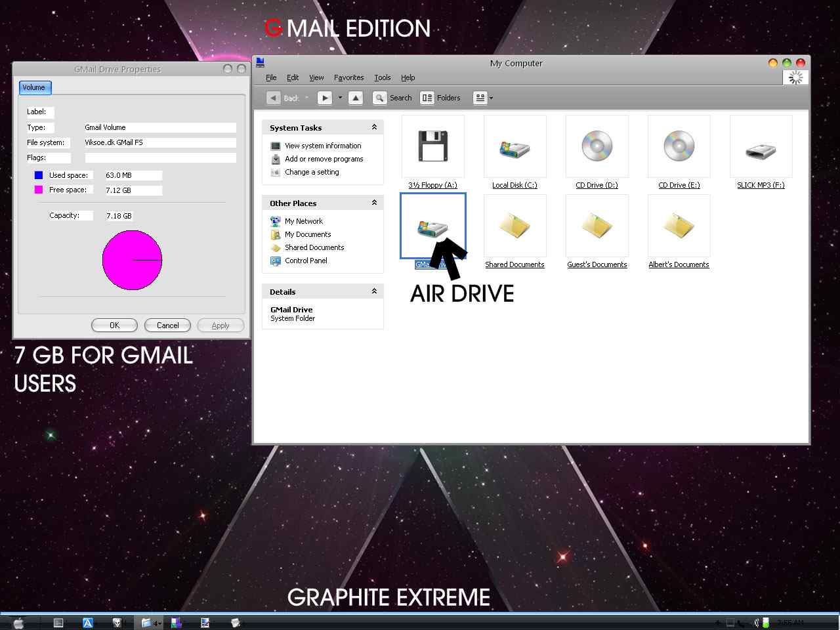The height and width of the screenshot is (630, 840).
Task: Click the blue A icon on taskbar
Action: [88, 623]
